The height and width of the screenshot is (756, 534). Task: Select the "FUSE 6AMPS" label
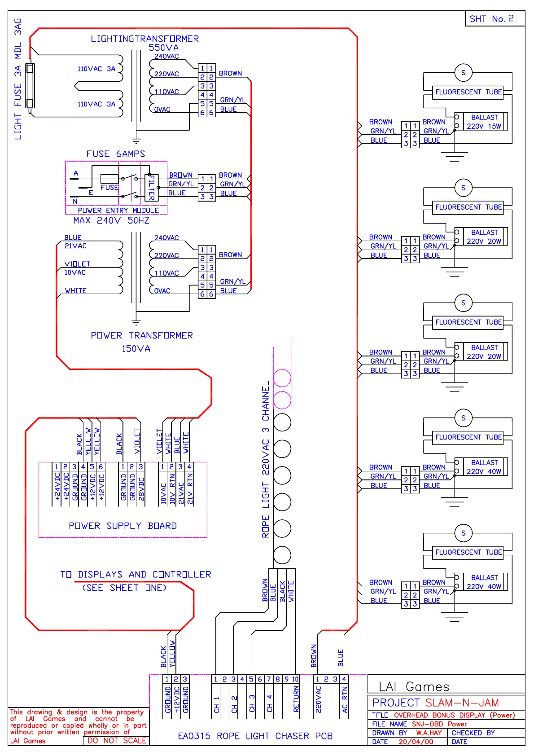pyautogui.click(x=116, y=154)
